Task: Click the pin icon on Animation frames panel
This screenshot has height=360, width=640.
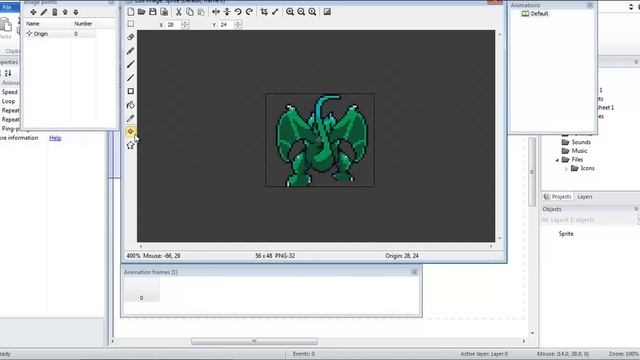Action: pos(414,272)
